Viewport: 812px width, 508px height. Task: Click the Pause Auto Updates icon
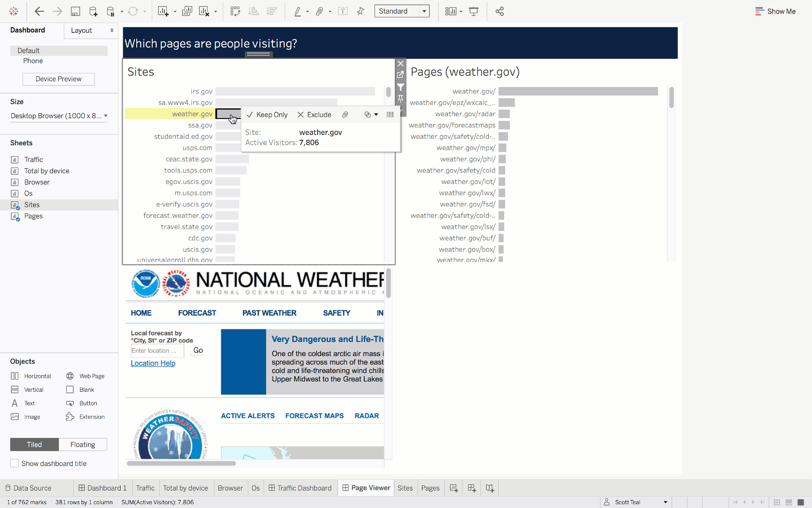click(x=110, y=11)
